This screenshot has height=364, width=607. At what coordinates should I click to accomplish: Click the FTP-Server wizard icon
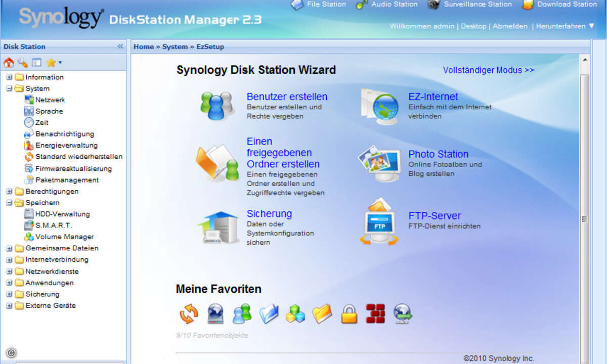[379, 222]
